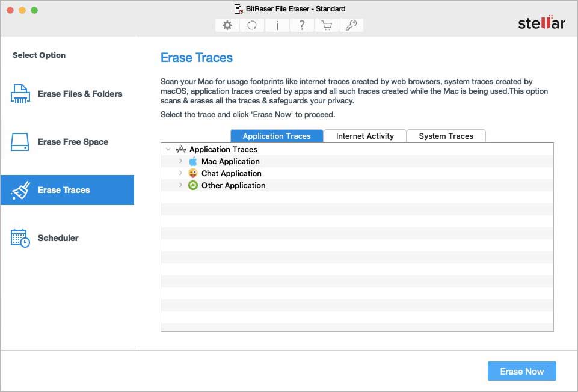Viewport: 578px width, 392px height.
Task: Open the info 'i' toolbar icon
Action: coord(277,25)
